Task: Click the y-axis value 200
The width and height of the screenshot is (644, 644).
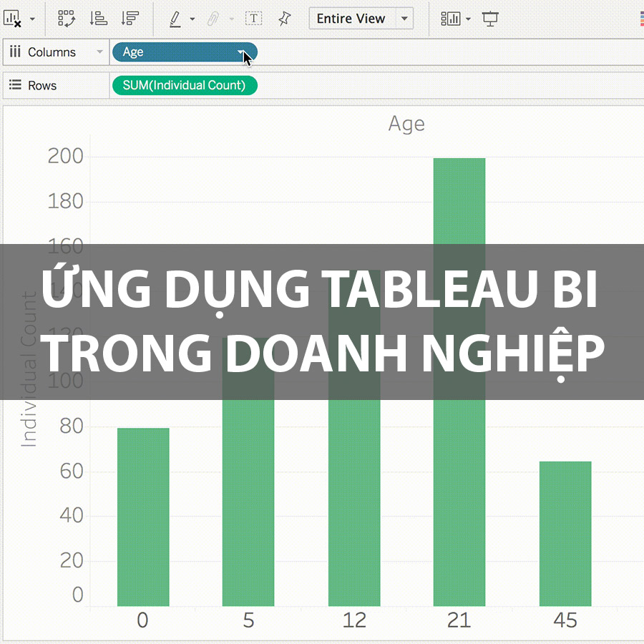Action: click(65, 157)
